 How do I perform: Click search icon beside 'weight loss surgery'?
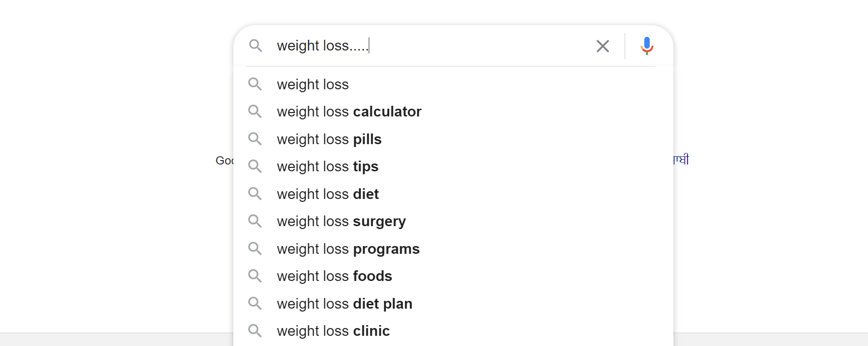tap(255, 221)
